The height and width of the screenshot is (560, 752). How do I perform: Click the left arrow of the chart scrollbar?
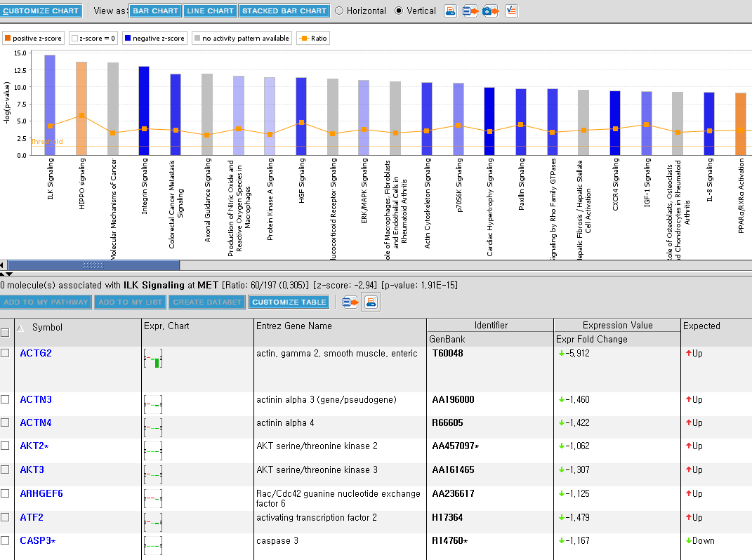(x=2, y=265)
